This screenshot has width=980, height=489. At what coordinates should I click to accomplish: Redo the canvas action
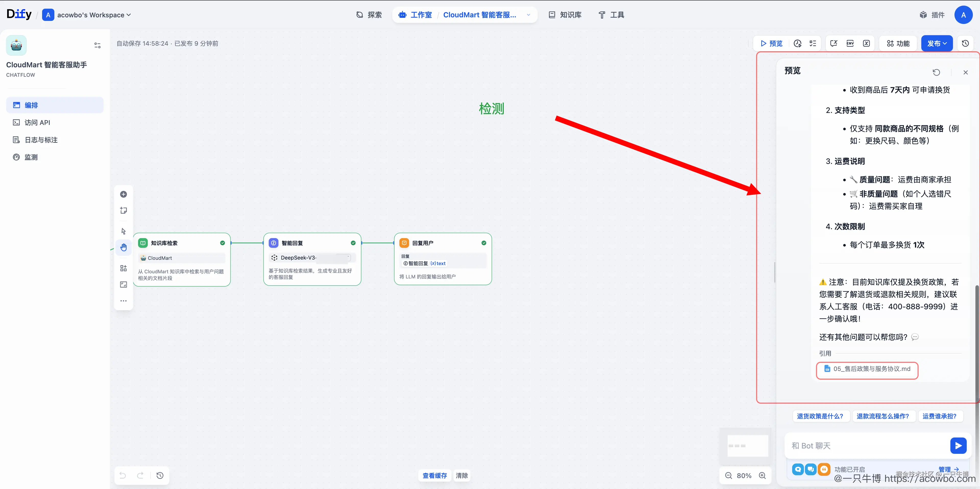tap(140, 475)
